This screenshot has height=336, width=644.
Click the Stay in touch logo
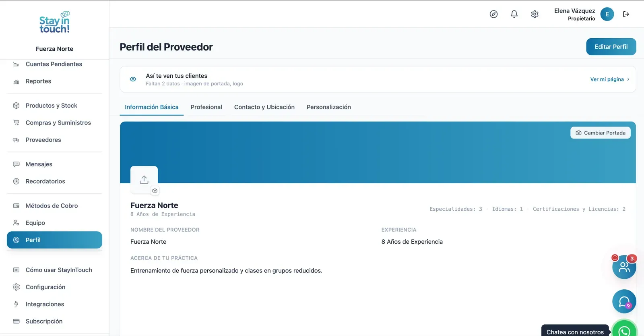(x=54, y=23)
